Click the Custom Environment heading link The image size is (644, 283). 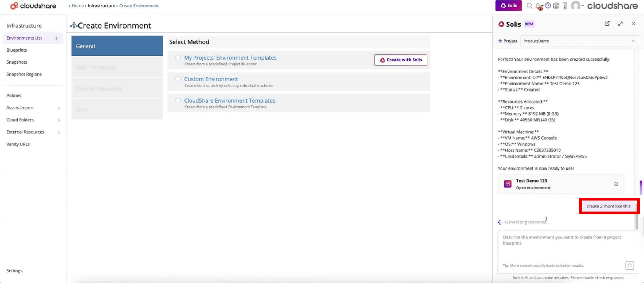[211, 79]
